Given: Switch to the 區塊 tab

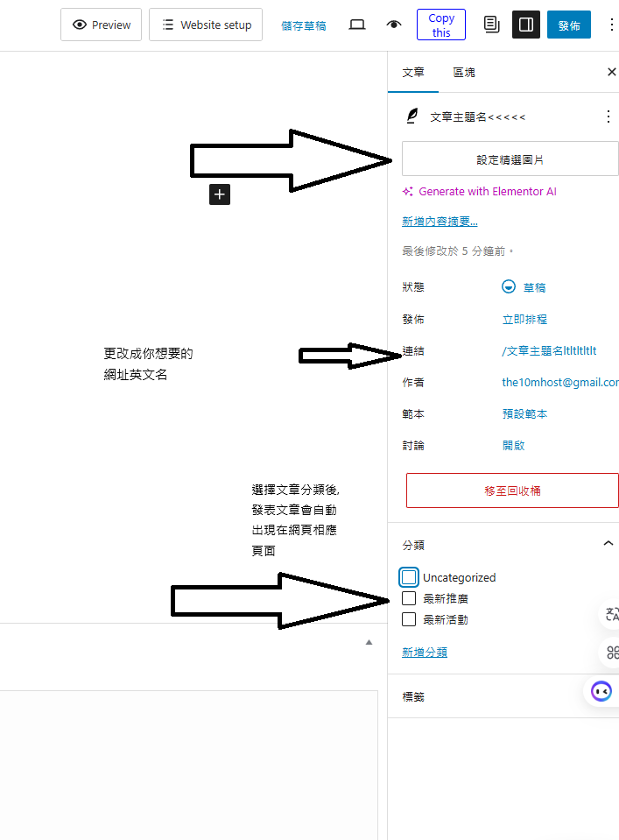Looking at the screenshot, I should 464,72.
